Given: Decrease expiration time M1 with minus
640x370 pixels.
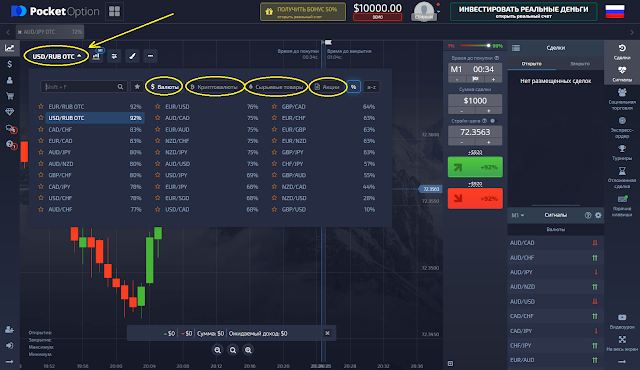Looking at the screenshot, I should click(457, 79).
